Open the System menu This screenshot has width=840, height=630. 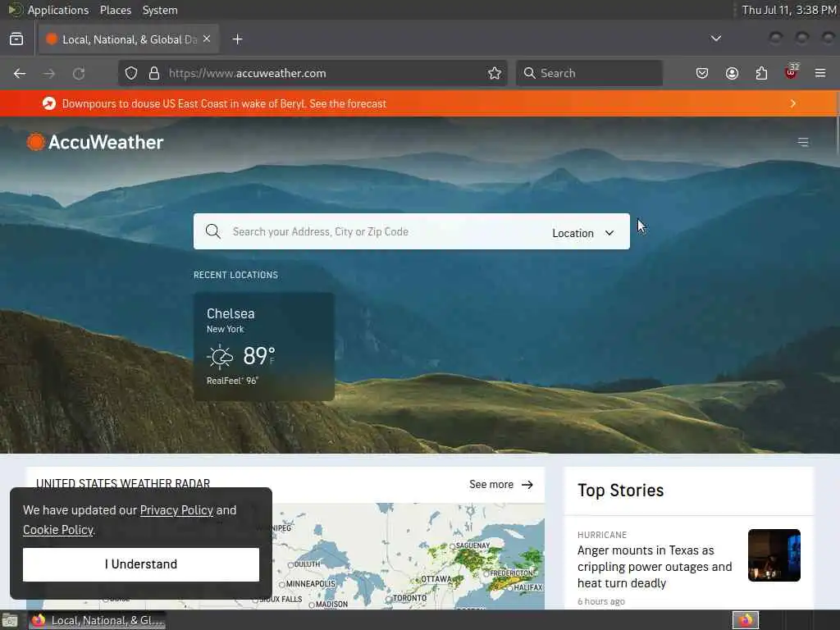[160, 10]
